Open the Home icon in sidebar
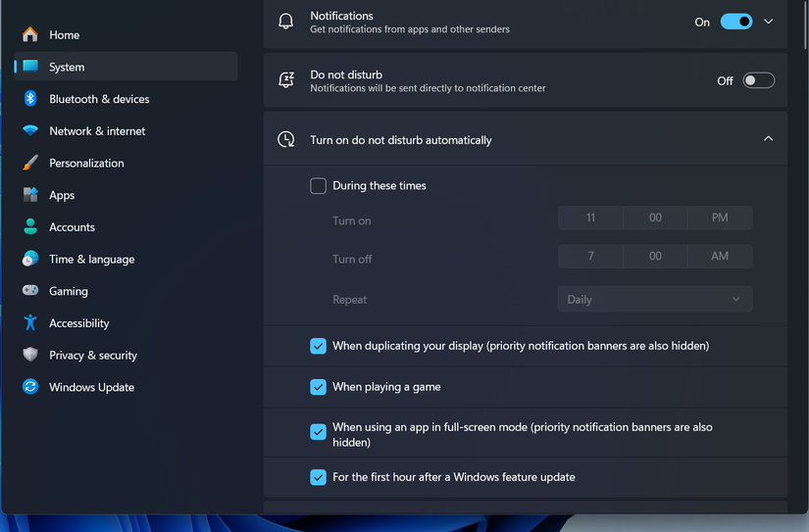This screenshot has width=809, height=532. [x=30, y=34]
